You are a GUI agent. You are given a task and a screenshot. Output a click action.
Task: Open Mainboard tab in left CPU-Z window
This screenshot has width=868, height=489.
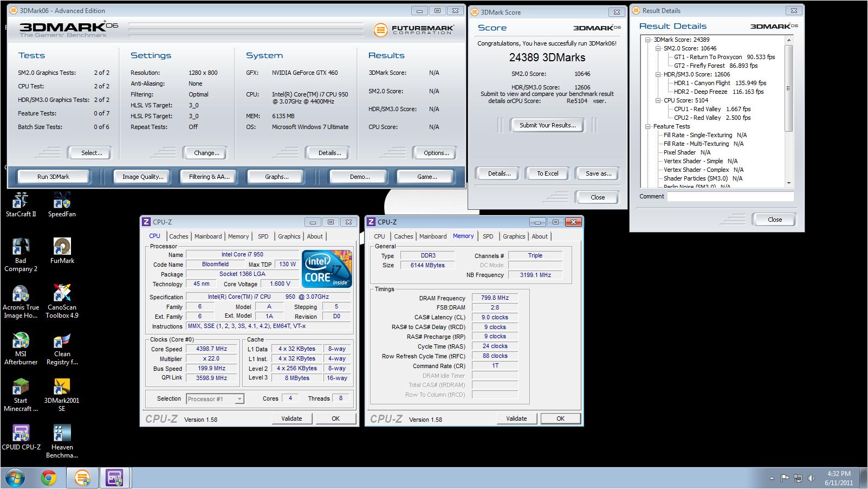pos(208,236)
